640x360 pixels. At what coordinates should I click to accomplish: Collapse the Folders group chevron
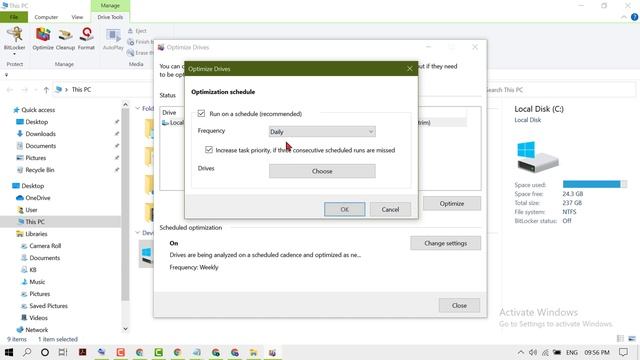pos(138,108)
